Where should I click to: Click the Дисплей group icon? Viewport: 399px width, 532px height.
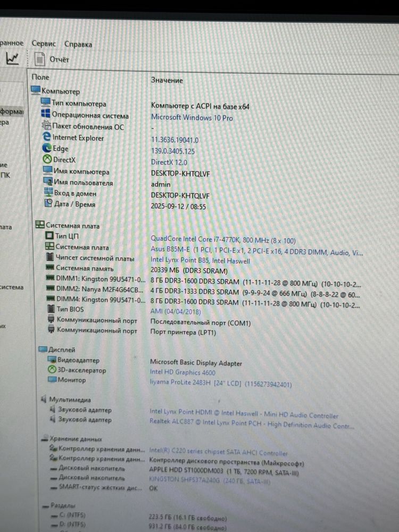point(43,349)
